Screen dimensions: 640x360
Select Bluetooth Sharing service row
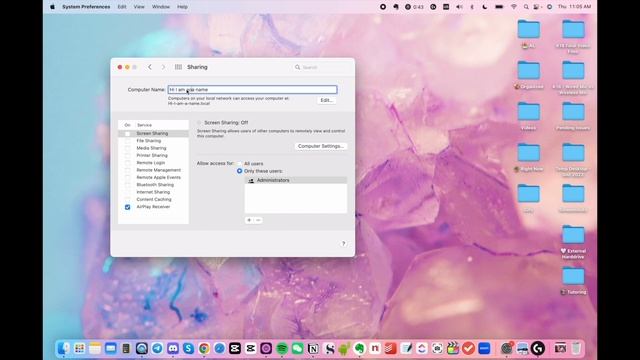(x=153, y=185)
